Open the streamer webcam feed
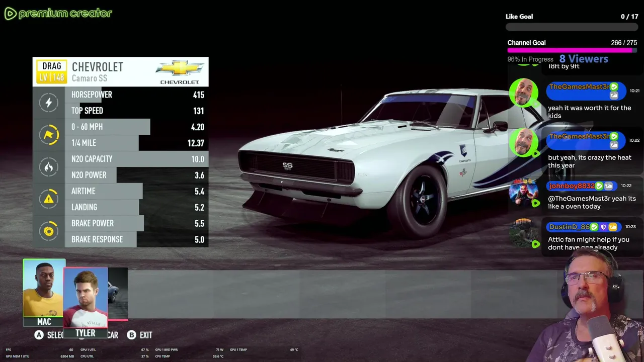 586,307
